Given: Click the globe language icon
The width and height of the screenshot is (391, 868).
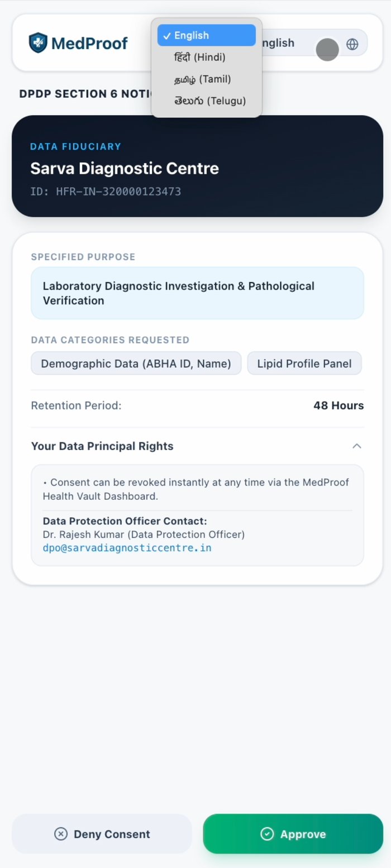Looking at the screenshot, I should (352, 44).
